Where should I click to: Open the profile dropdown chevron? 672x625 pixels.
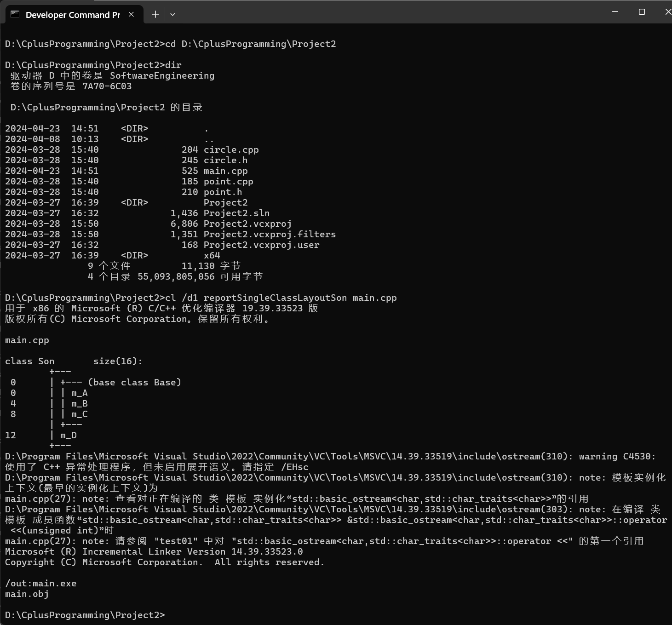[x=172, y=15]
